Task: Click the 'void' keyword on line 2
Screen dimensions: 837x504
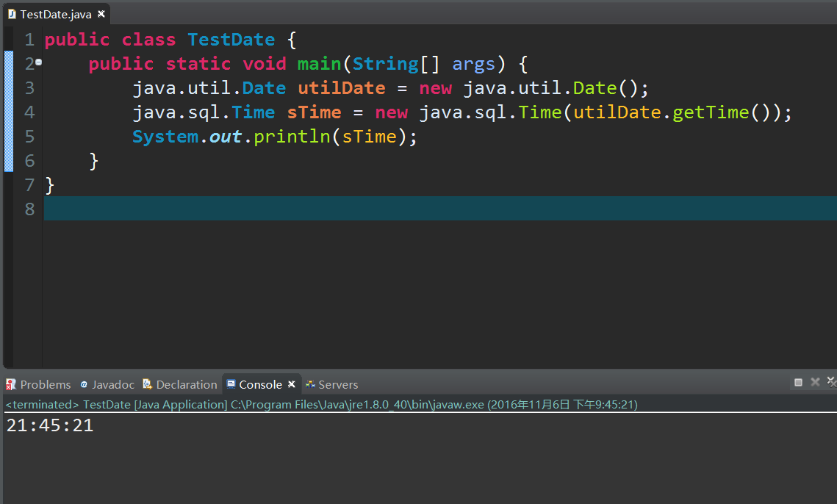Action: (265, 64)
